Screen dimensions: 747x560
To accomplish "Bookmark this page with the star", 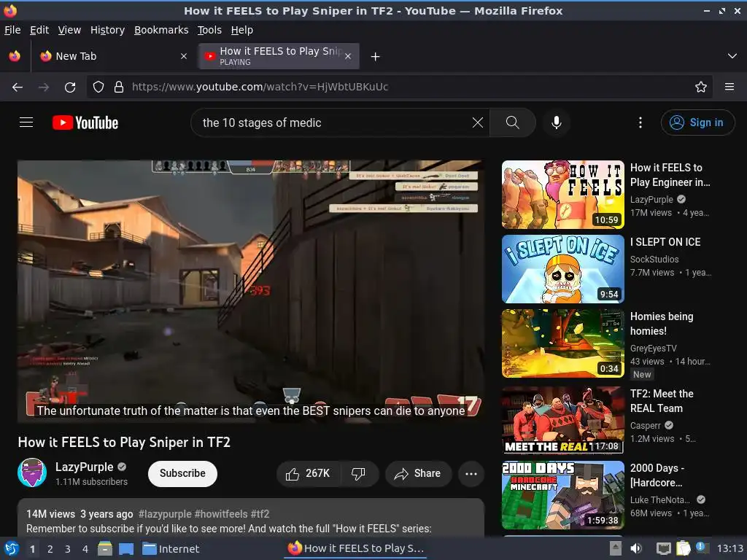I will [x=700, y=87].
